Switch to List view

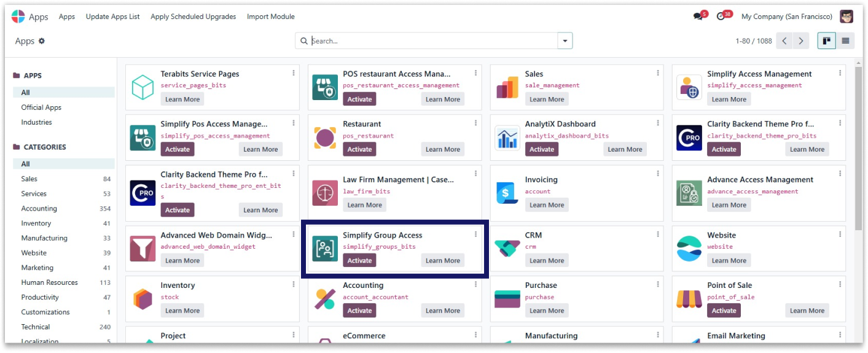845,41
